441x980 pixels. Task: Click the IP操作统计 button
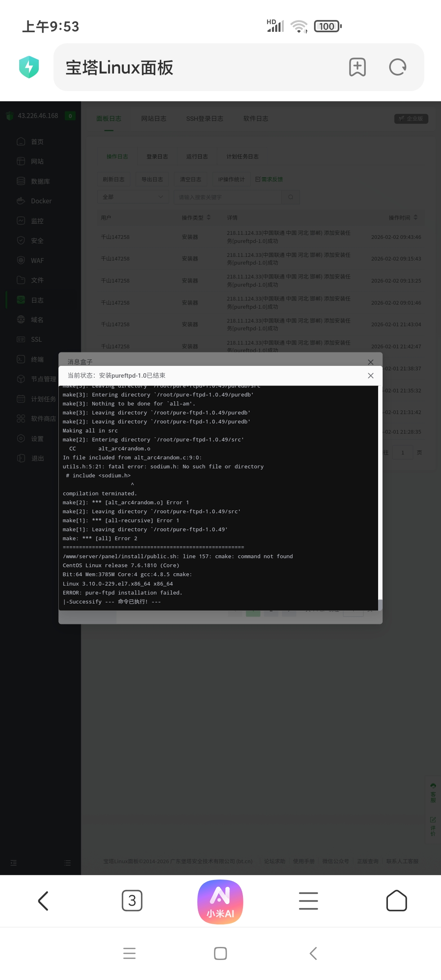231,179
